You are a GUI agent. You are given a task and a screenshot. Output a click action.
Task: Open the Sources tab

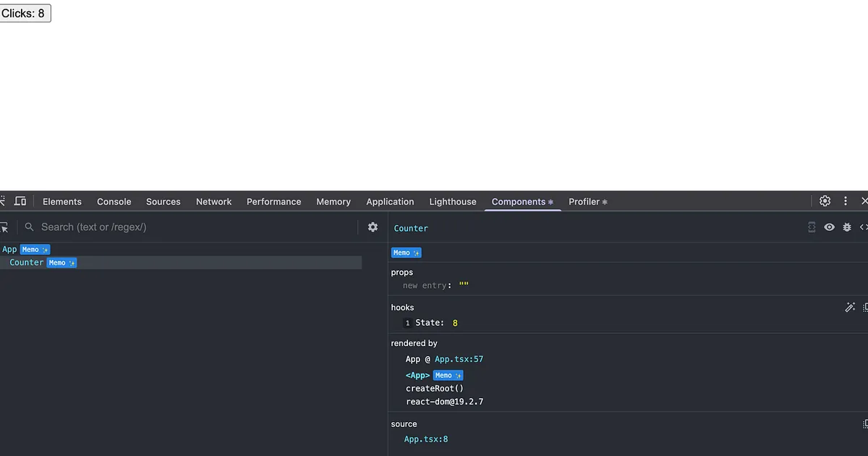pyautogui.click(x=163, y=202)
